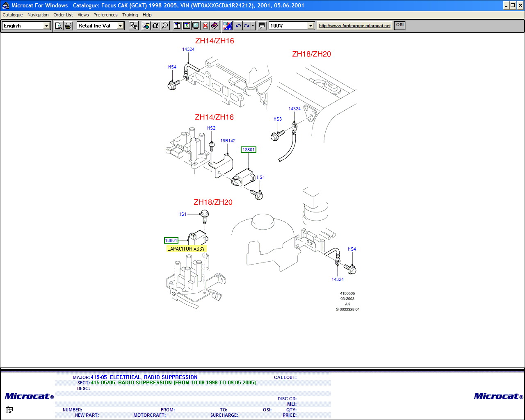Click the undo arrow icon
Image resolution: width=525 pixels, height=420 pixels.
click(x=238, y=26)
